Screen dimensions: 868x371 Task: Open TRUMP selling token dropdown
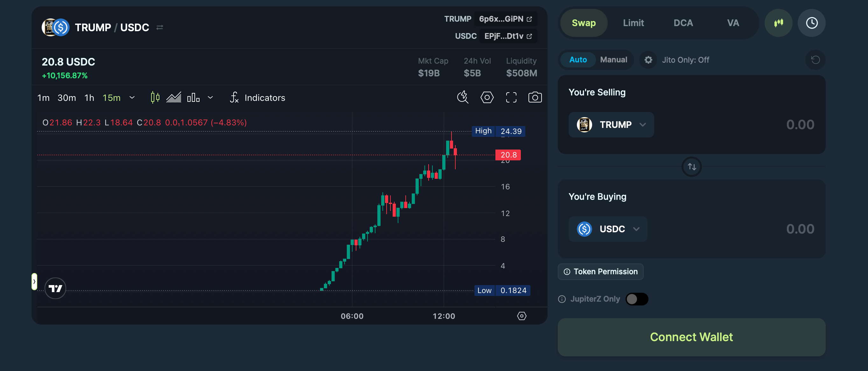pyautogui.click(x=611, y=125)
